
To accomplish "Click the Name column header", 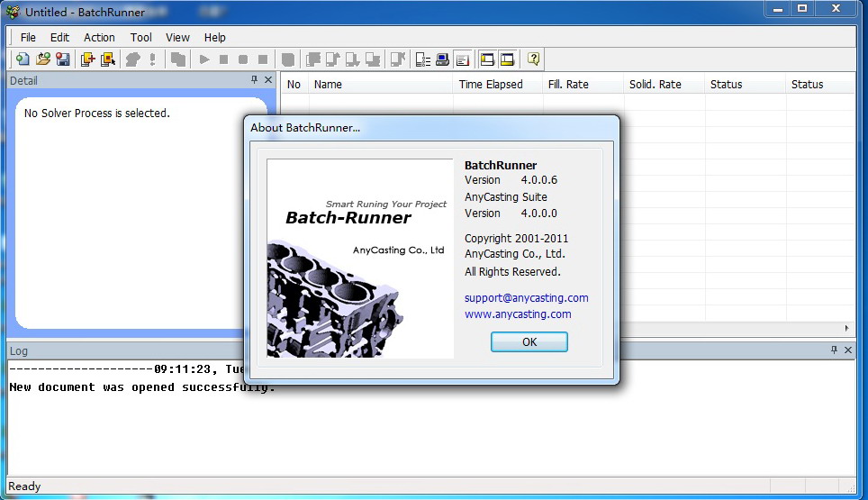I will 380,84.
